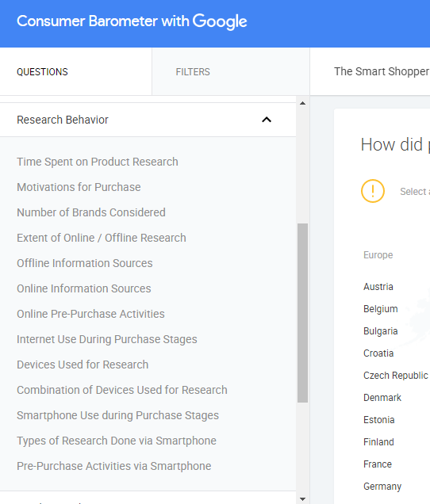Select Belgium in the country list
This screenshot has width=430, height=504.
click(381, 309)
